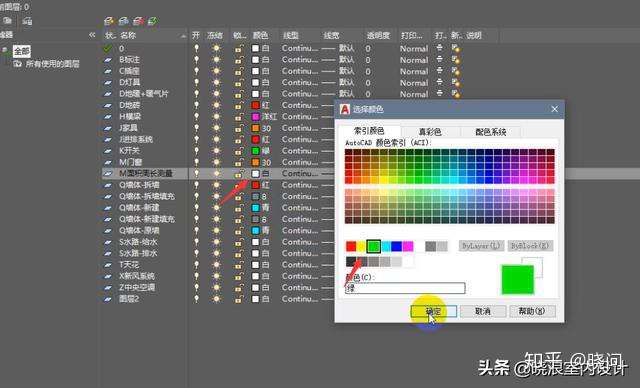Click new viewport freeze icon on layer 0
This screenshot has width=640, height=388.
click(456, 48)
